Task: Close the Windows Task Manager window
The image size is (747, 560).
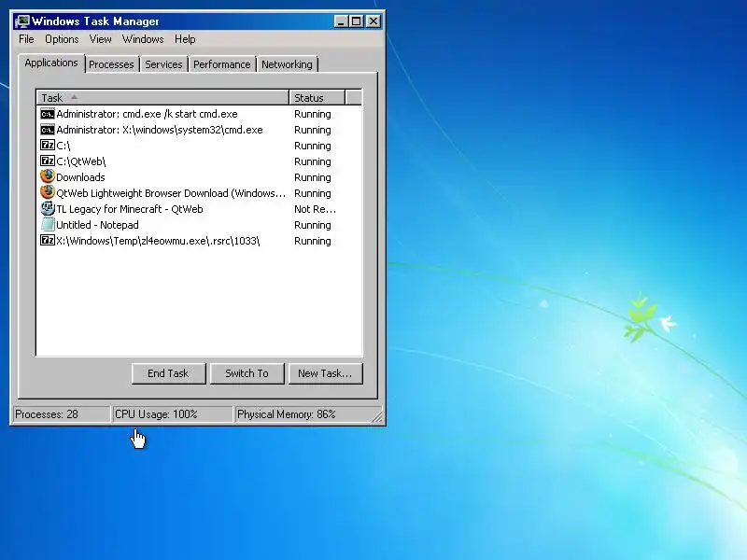Action: tap(373, 21)
